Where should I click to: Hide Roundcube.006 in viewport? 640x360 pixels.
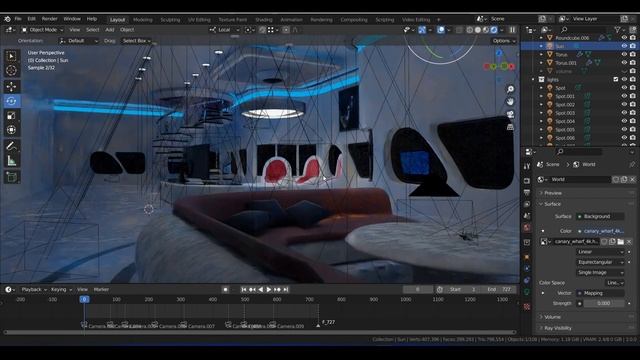pyautogui.click(x=624, y=38)
